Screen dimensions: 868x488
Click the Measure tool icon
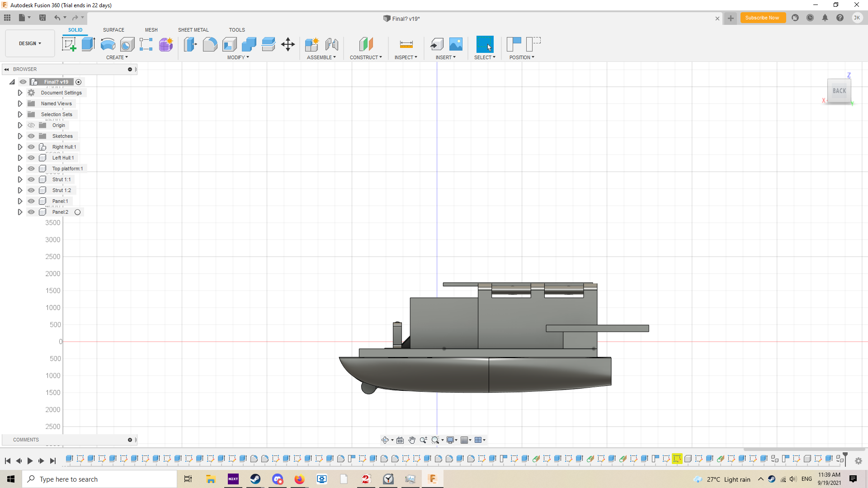click(x=406, y=44)
